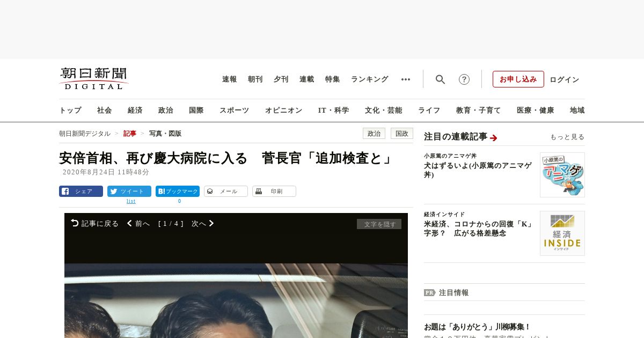Click 写真・図版 breadcrumb text
This screenshot has width=644, height=338.
click(x=165, y=134)
